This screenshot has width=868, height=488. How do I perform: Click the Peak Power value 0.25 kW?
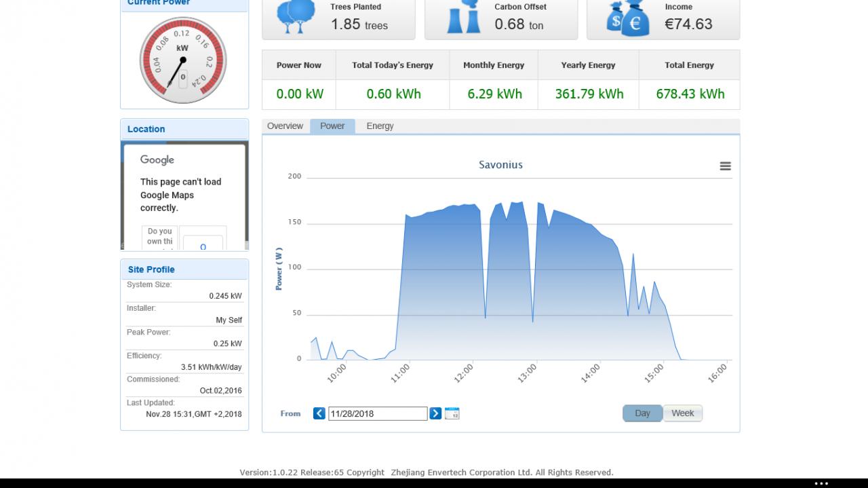pyautogui.click(x=227, y=343)
